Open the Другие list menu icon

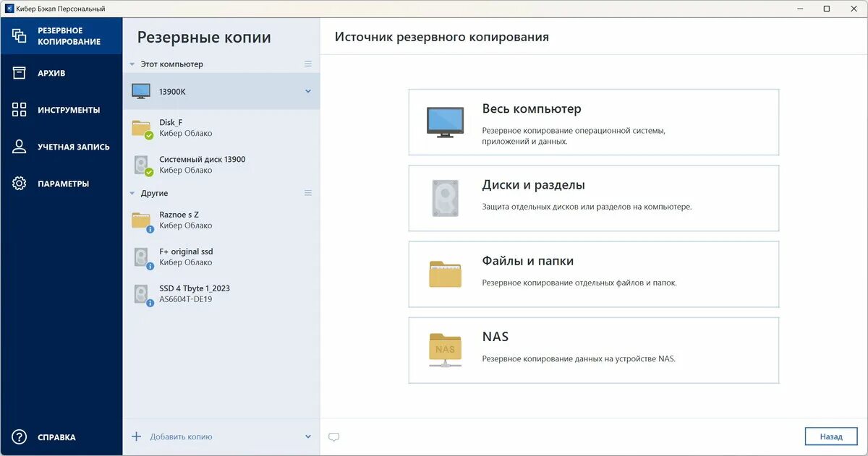[x=308, y=194]
